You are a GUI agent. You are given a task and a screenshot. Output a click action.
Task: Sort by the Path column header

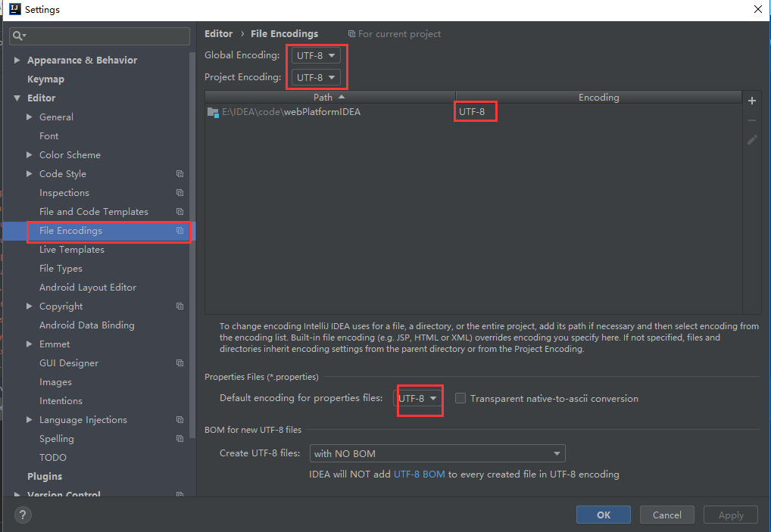click(330, 98)
